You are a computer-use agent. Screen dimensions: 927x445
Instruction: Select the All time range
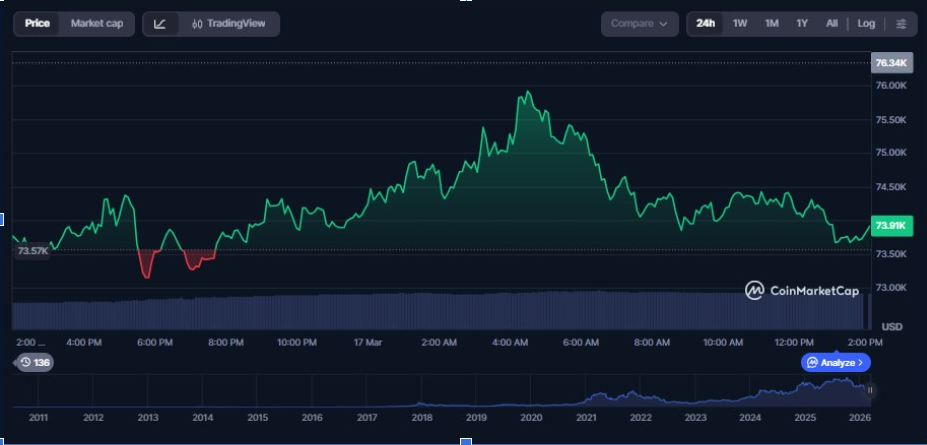pos(832,24)
